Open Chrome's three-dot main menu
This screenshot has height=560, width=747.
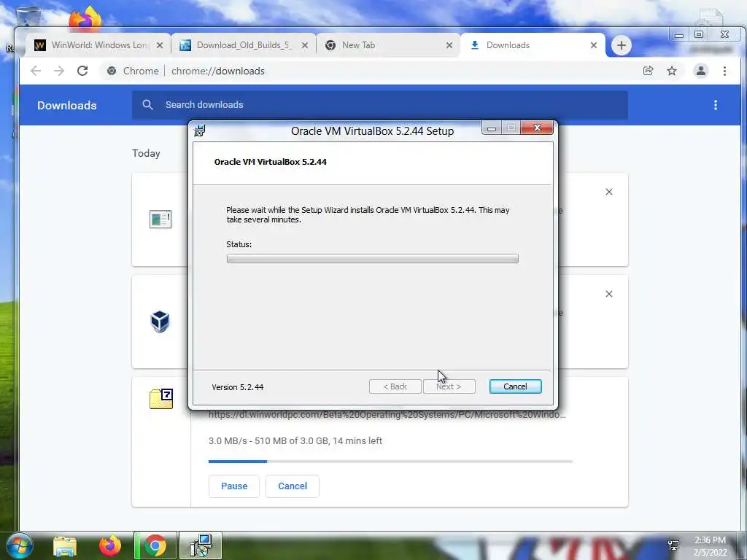click(x=724, y=71)
